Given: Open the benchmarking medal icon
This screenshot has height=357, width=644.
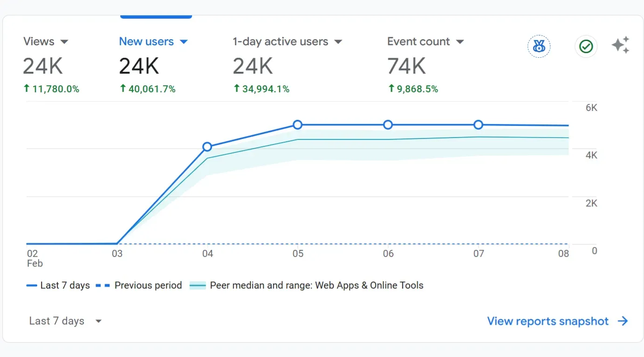Looking at the screenshot, I should point(539,46).
